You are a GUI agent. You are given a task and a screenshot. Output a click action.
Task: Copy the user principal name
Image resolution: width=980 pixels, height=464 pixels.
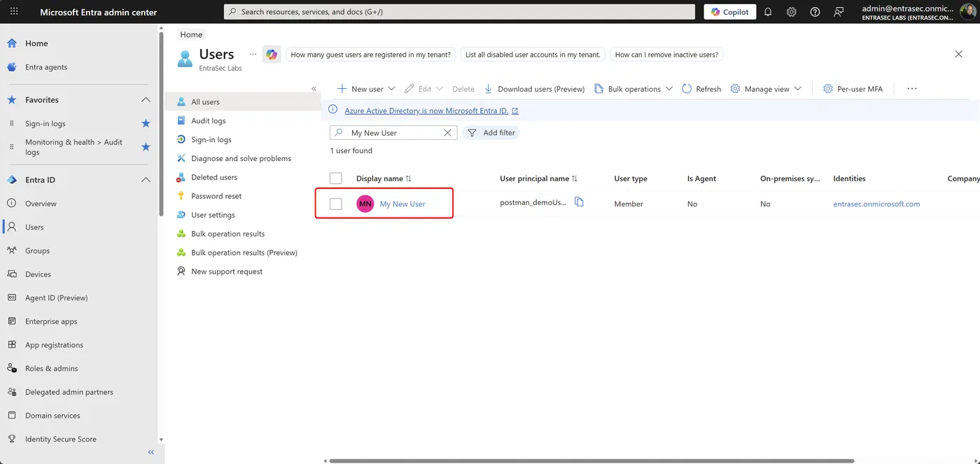tap(579, 202)
